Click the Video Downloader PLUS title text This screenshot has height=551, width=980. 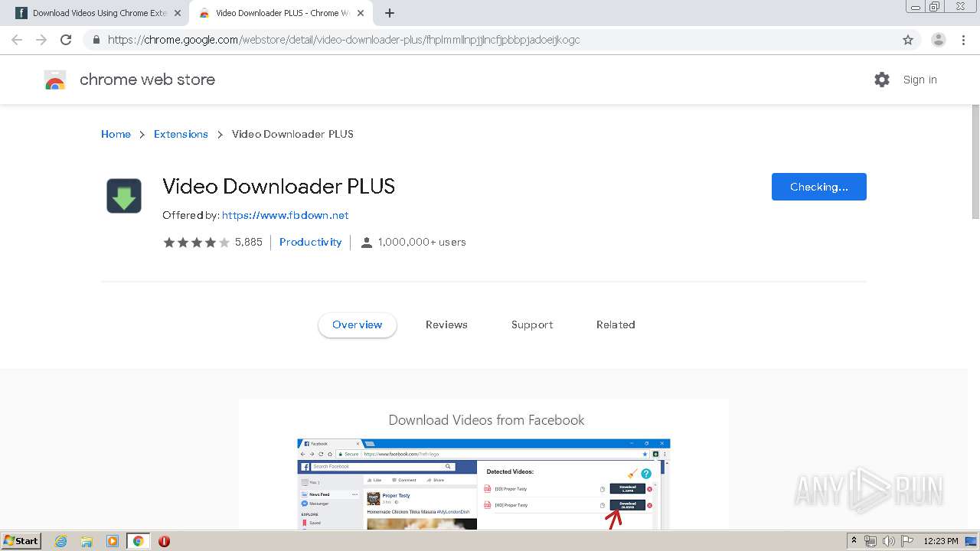279,186
